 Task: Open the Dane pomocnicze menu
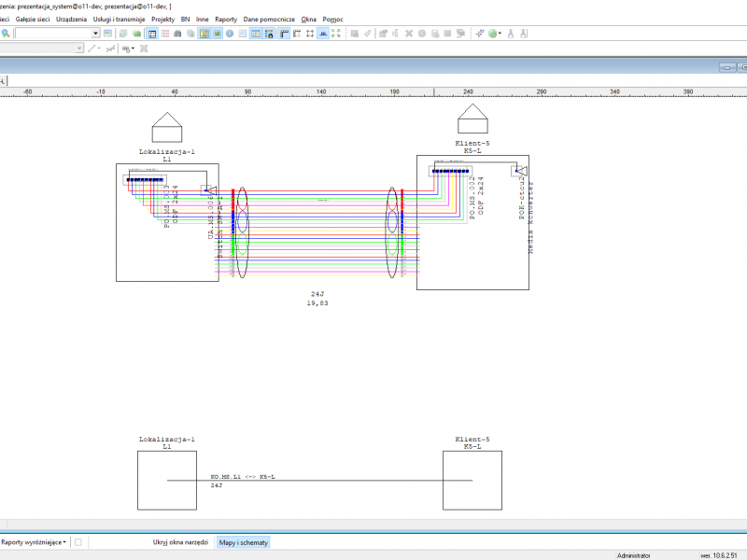(x=269, y=19)
